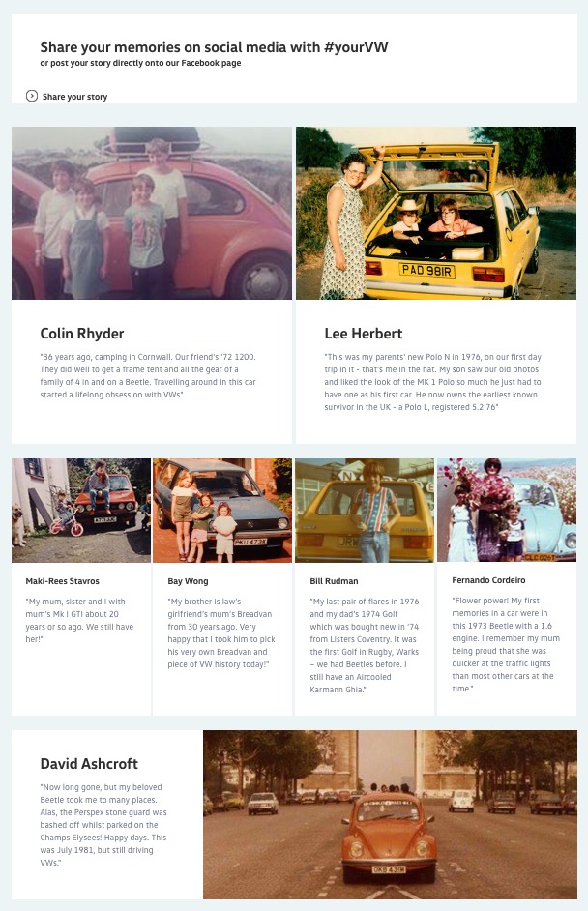The width and height of the screenshot is (588, 911).
Task: Select the David Ashcroft heading
Action: [89, 763]
